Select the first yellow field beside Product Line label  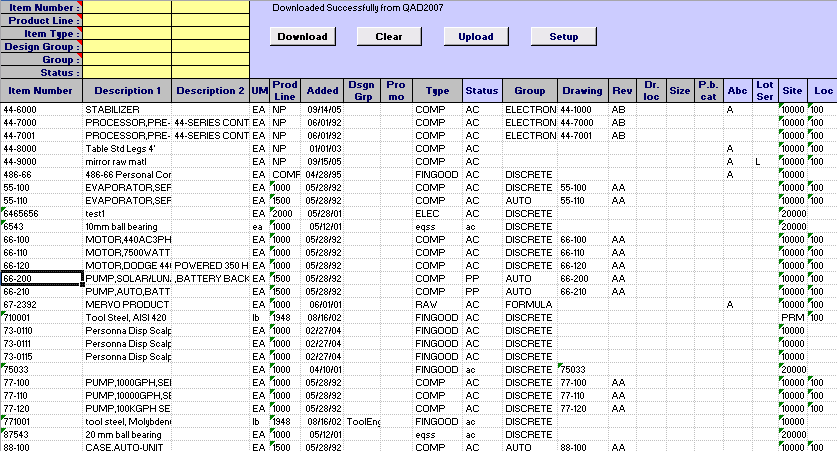coord(126,20)
